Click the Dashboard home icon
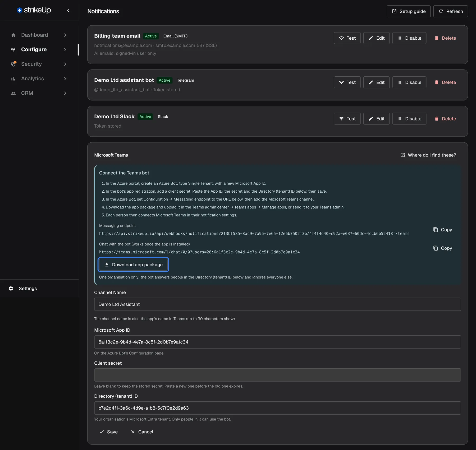This screenshot has height=450, width=476. [x=13, y=35]
